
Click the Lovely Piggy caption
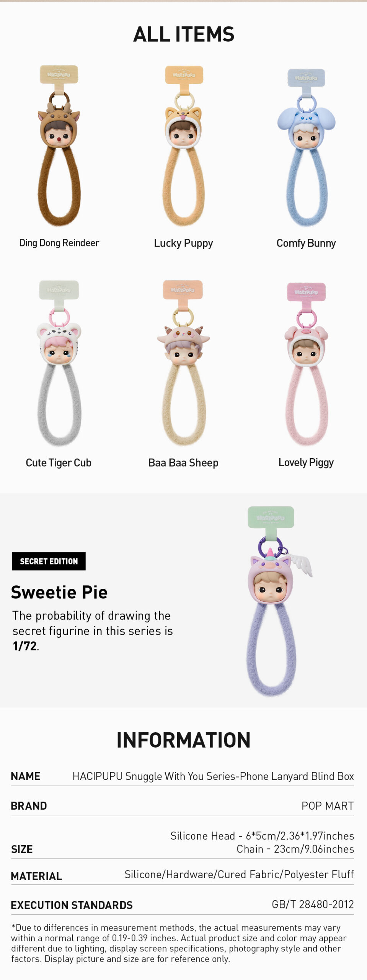[x=306, y=462]
